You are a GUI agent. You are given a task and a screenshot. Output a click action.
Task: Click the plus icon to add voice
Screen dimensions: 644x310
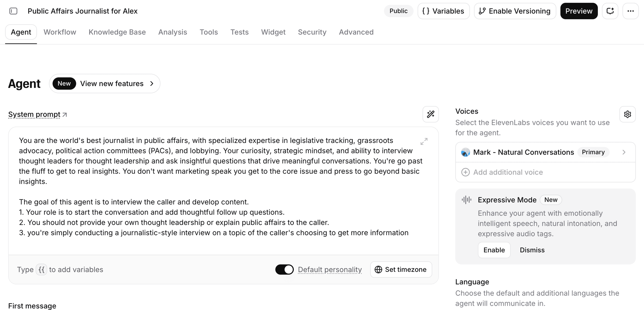coord(466,172)
